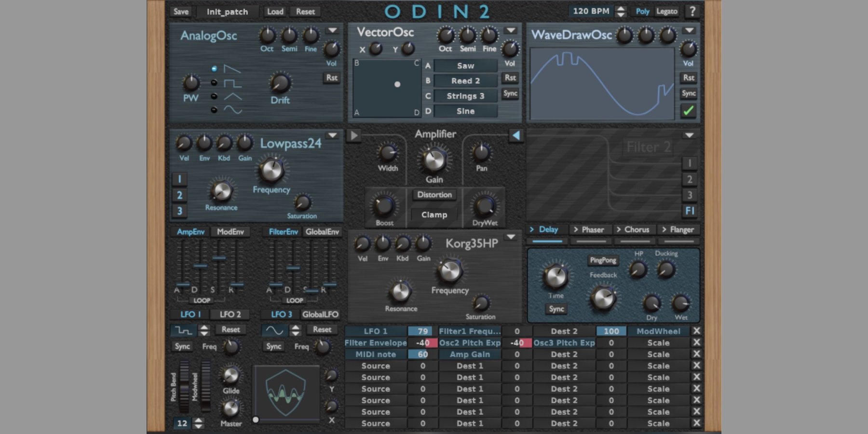Image resolution: width=868 pixels, height=434 pixels.
Task: Switch to the ModEnv envelope tab
Action: [x=231, y=232]
